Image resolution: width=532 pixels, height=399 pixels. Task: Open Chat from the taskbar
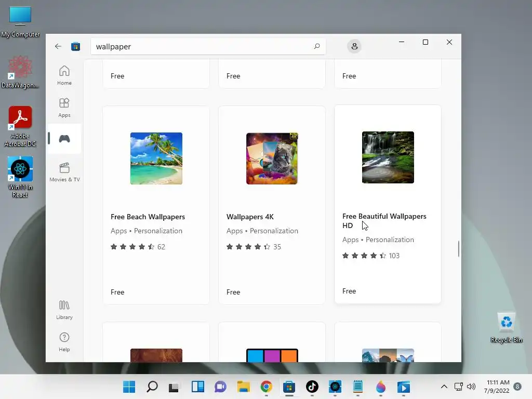click(220, 387)
